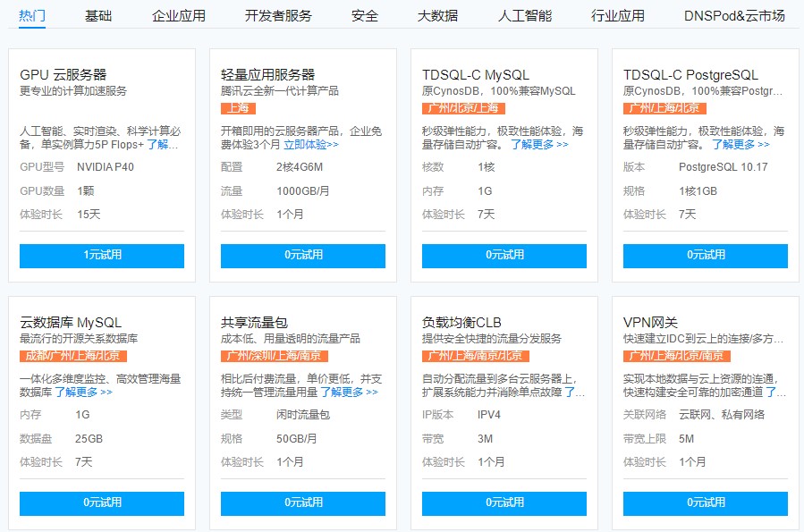
Task: Click the TDSQL-C MySQL title
Action: [475, 75]
